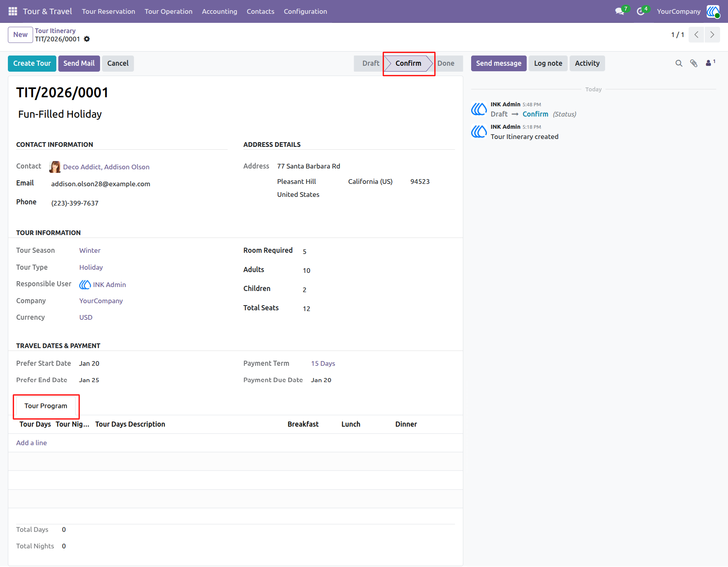Open Tour Operation menu
The height and width of the screenshot is (567, 728).
click(x=169, y=11)
